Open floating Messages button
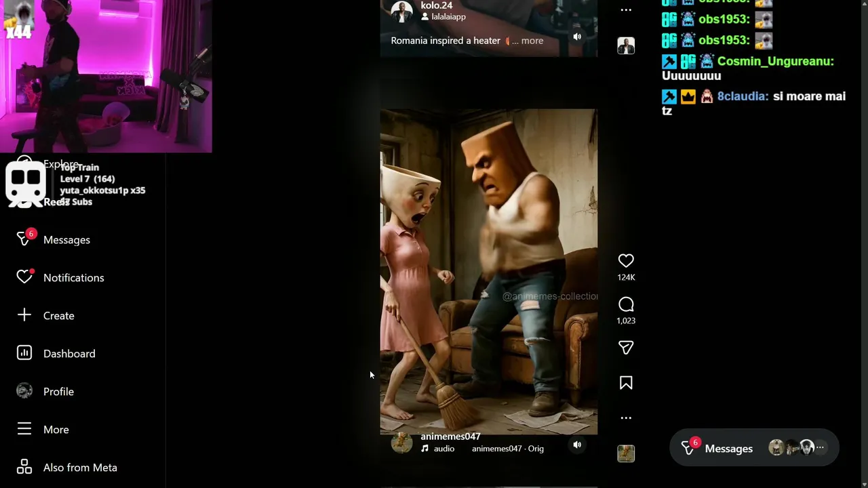 754,448
